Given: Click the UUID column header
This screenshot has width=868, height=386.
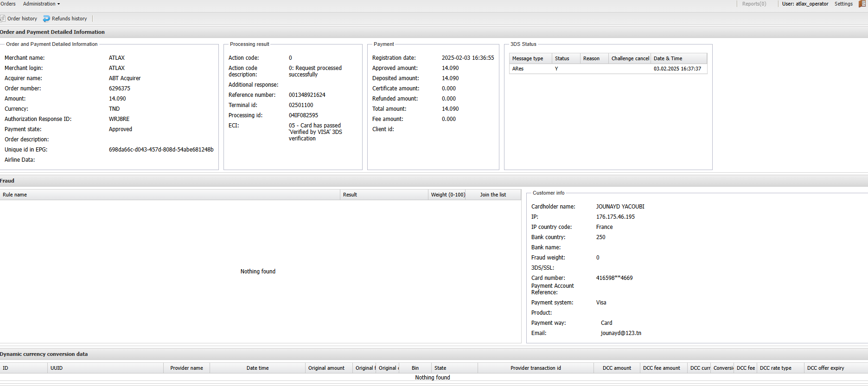Looking at the screenshot, I should coord(57,368).
